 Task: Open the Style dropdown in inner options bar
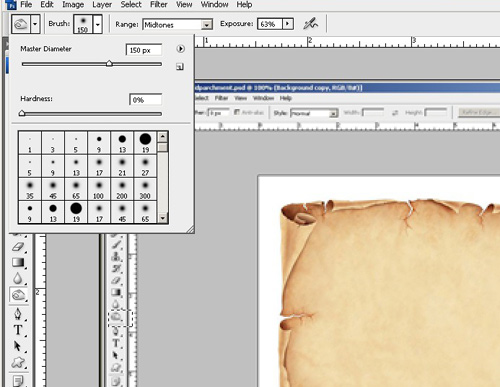(x=314, y=113)
